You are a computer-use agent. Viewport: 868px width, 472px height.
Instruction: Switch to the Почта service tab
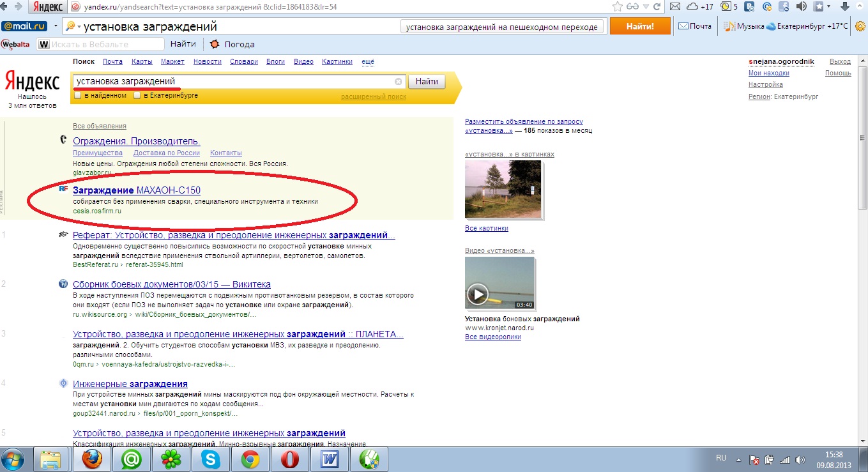[112, 62]
